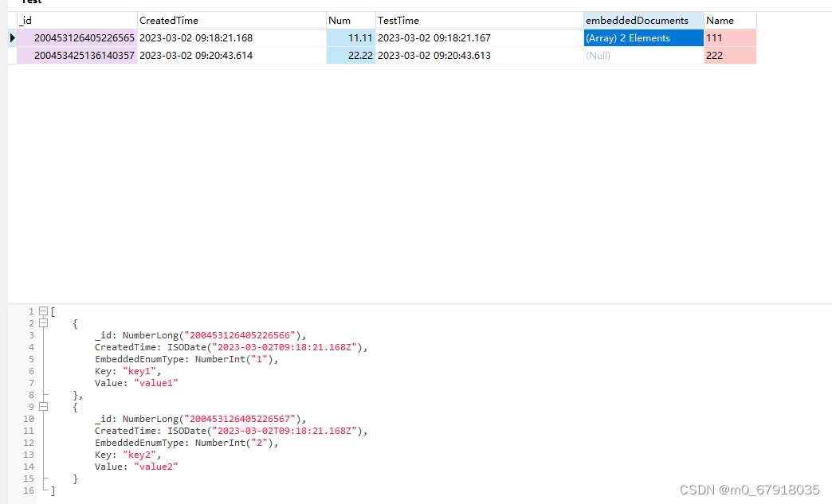
Task: Click the CreatedTime column header
Action: (x=166, y=20)
